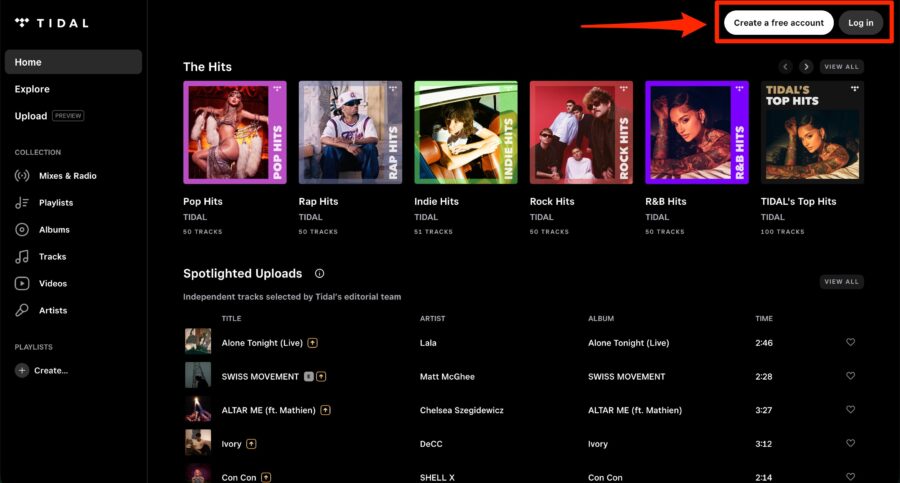Like the ALTAR ME track
The image size is (900, 483).
coord(850,410)
